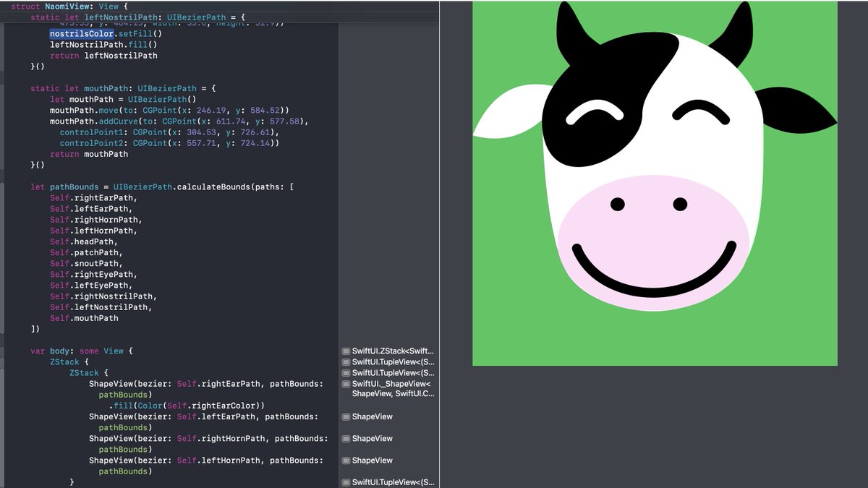868x488 pixels.
Task: Click 'Self.mouthPath' in the paths array
Action: pyautogui.click(x=84, y=318)
